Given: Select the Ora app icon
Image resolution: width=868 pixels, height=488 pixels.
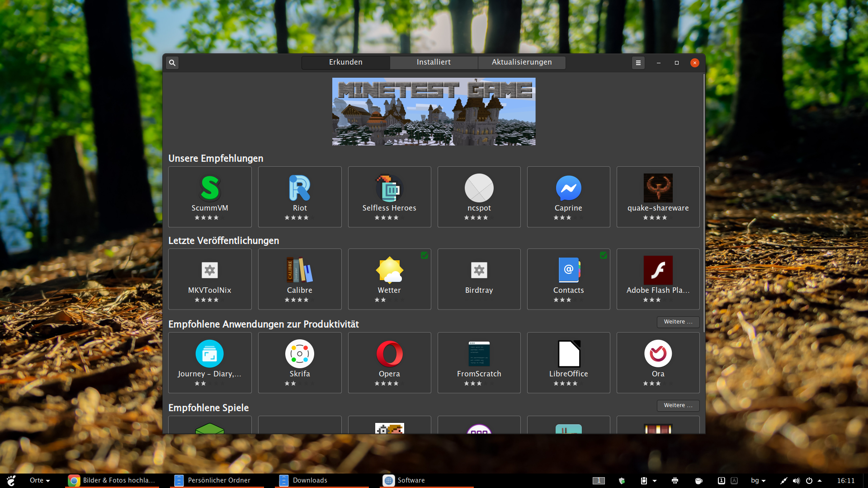Looking at the screenshot, I should (658, 354).
